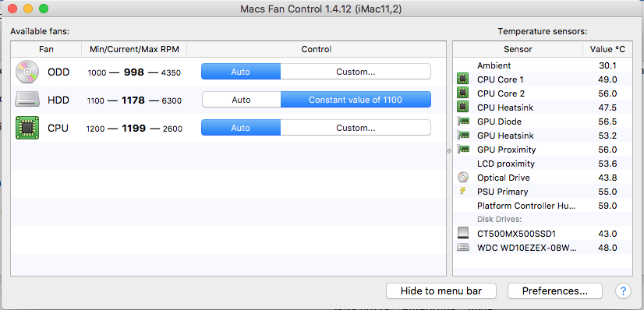Click the ODD max RPM value 4350
This screenshot has width=644, height=310.
(171, 72)
